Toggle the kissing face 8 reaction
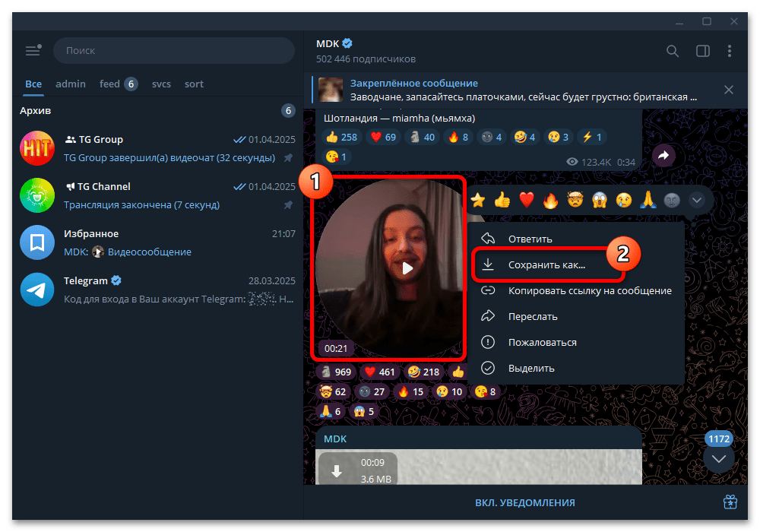760x532 pixels. click(485, 391)
